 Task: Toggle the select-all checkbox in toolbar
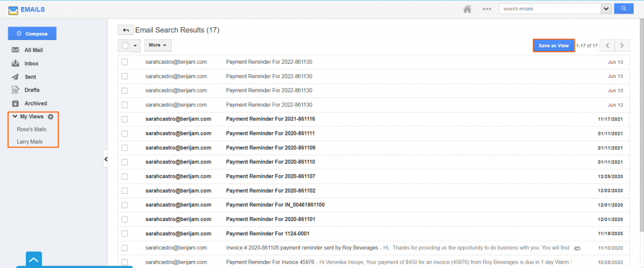(126, 46)
